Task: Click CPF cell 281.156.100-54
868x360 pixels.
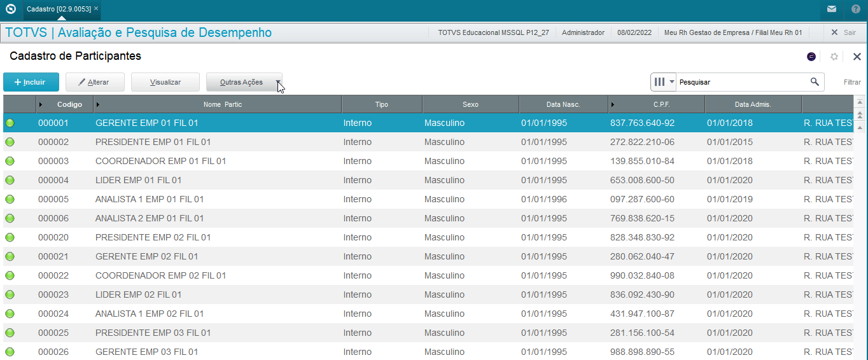Action: click(642, 333)
